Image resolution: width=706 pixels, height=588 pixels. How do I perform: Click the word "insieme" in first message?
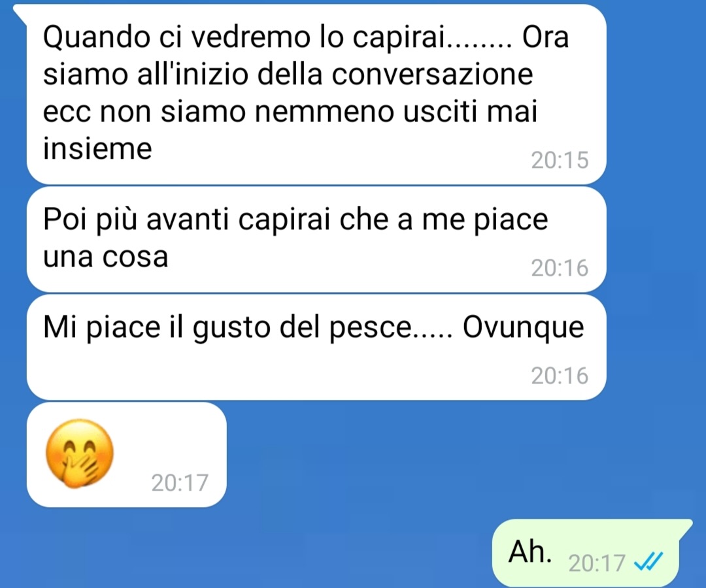97,148
